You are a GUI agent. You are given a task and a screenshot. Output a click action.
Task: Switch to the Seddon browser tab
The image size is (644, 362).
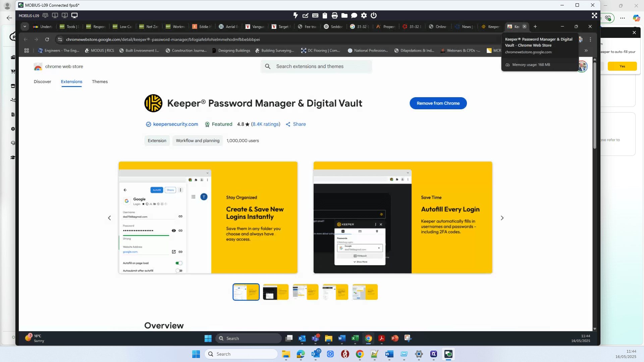(x=334, y=26)
